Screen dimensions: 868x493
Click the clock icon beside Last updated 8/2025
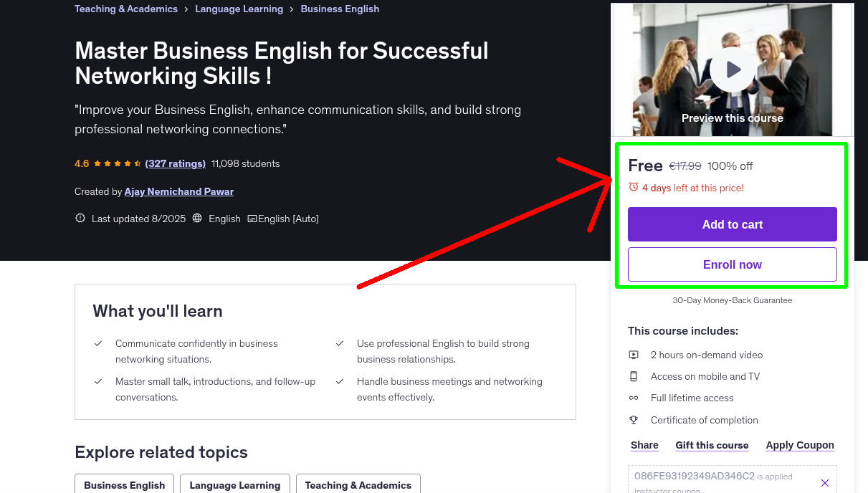tap(80, 218)
